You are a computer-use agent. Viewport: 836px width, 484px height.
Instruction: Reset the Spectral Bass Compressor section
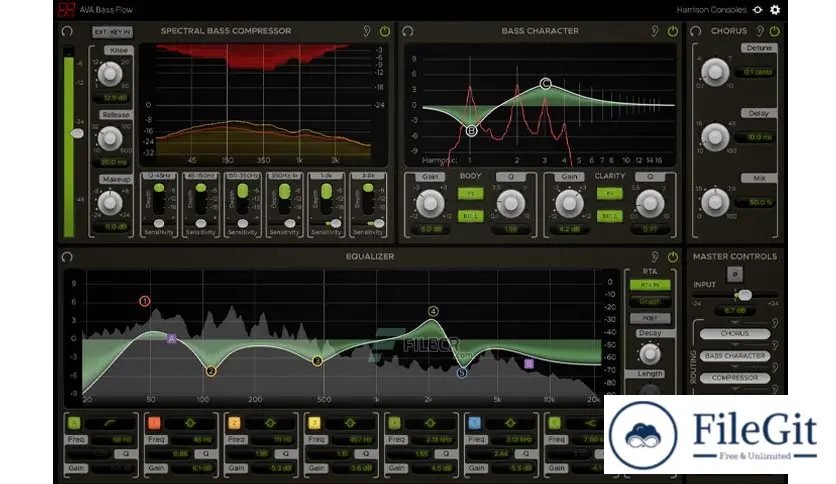67,31
